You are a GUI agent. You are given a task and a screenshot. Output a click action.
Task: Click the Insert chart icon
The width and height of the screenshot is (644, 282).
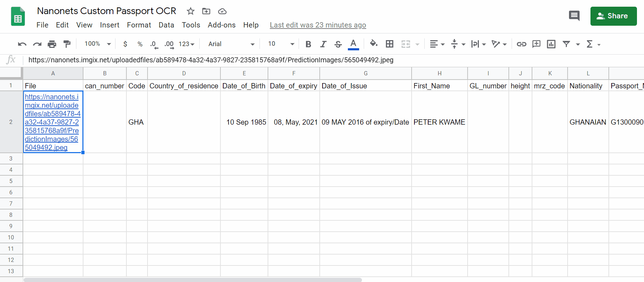pos(551,44)
